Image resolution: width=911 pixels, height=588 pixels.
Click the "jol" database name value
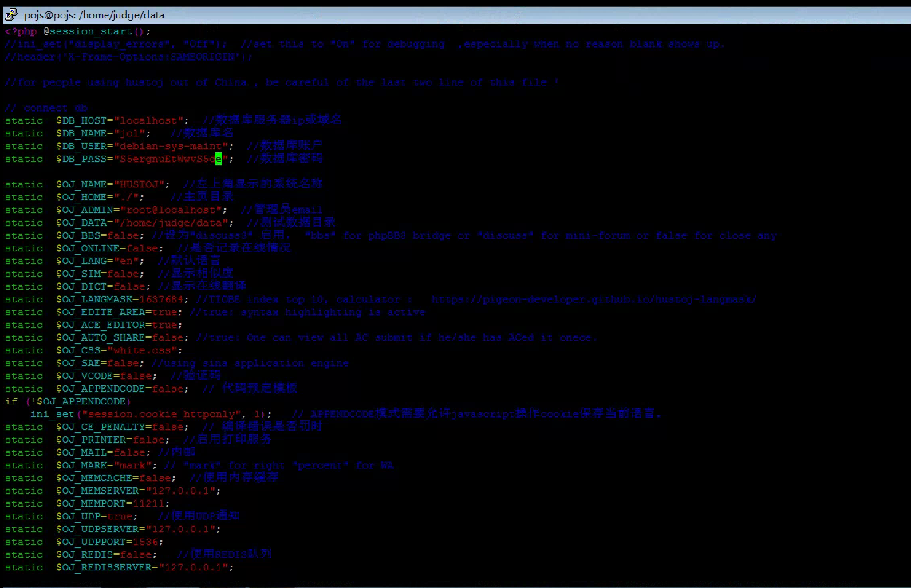point(129,134)
